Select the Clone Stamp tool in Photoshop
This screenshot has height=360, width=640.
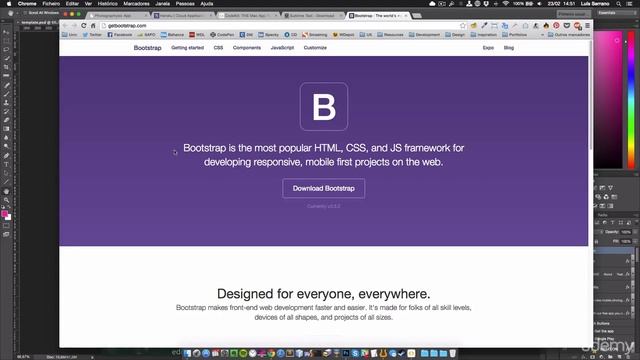(6, 102)
